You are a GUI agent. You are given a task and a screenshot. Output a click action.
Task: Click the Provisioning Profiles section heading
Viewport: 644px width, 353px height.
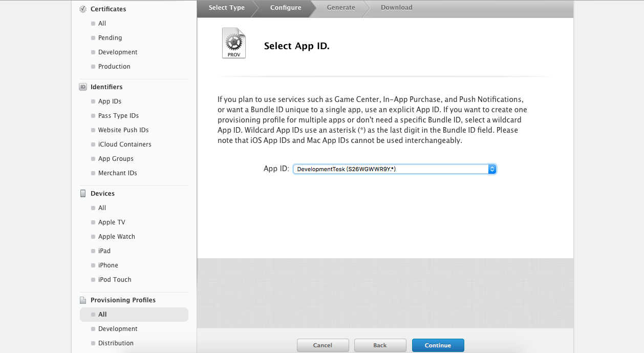coord(123,300)
